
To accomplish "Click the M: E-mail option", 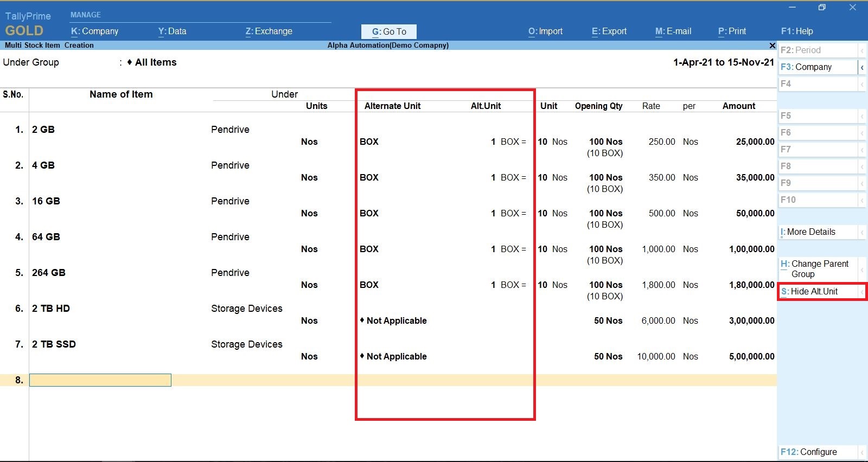I will (673, 31).
